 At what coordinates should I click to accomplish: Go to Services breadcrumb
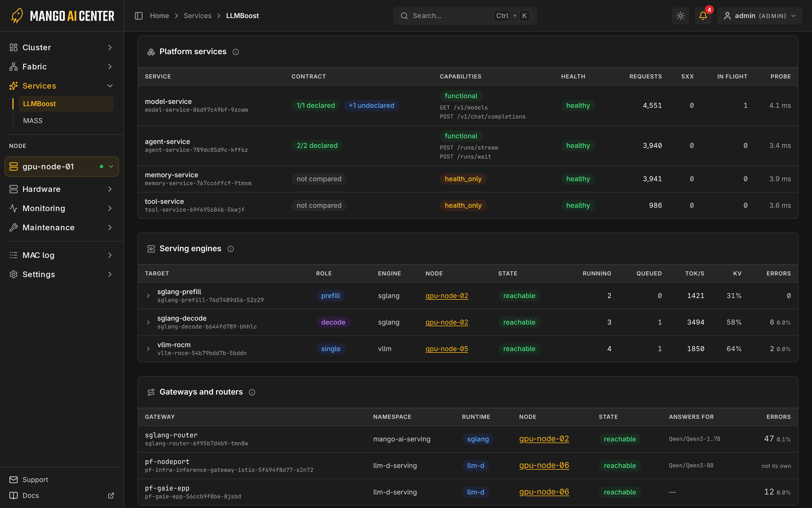tap(198, 16)
